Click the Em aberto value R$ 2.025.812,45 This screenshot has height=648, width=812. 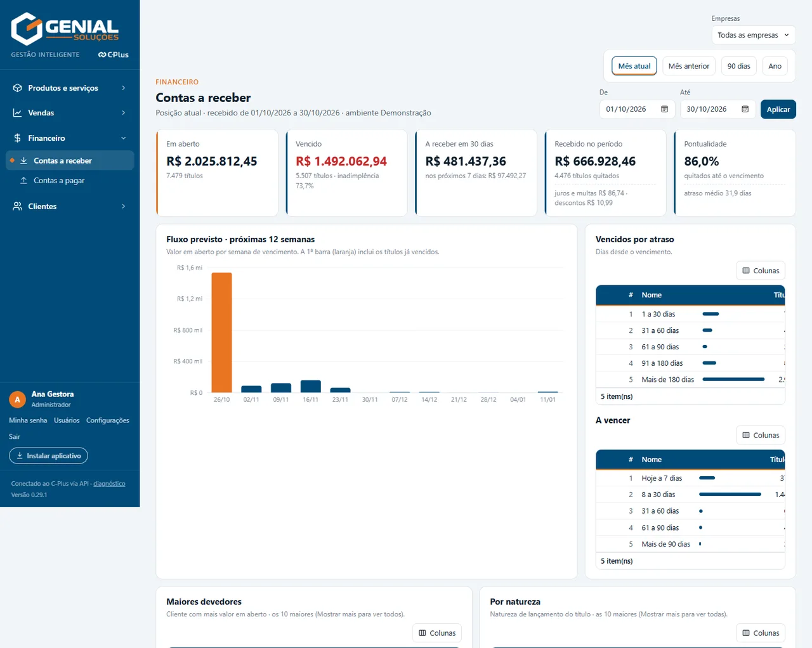click(212, 162)
